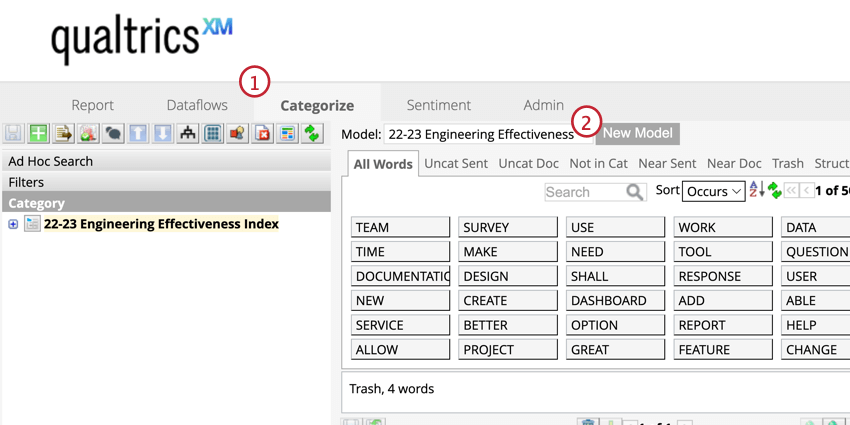
Task: Click the green plus add category icon
Action: 38,133
